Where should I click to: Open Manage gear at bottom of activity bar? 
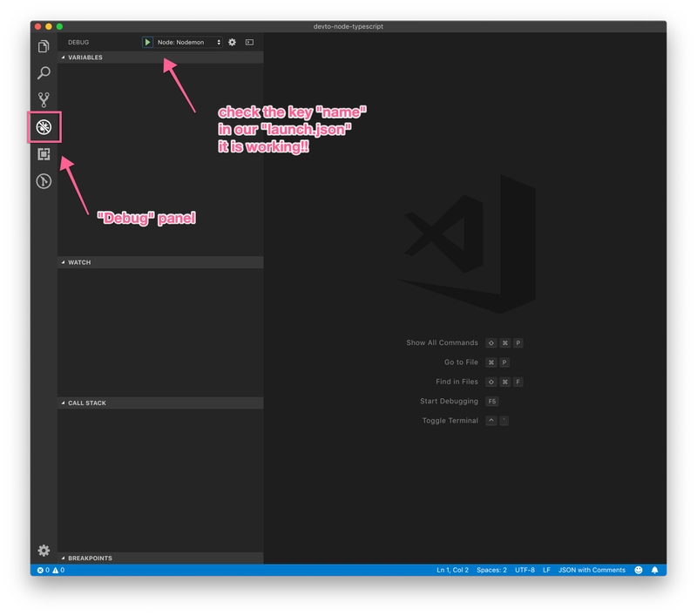click(x=44, y=551)
